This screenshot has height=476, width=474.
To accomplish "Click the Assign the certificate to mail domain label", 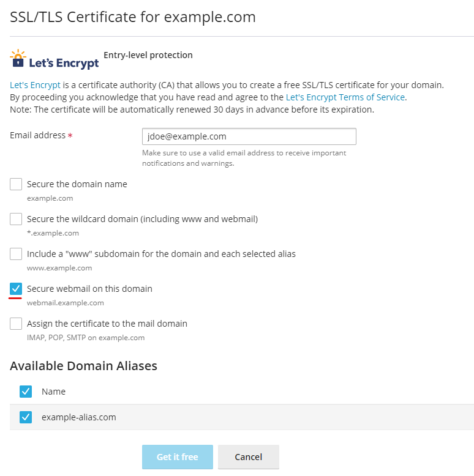I will coord(107,324).
